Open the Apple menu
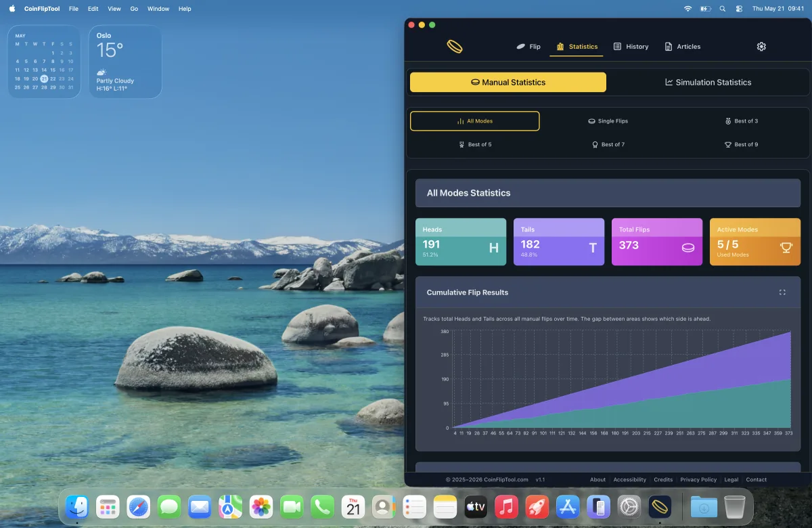Screen dimensions: 812x528 pos(12,9)
